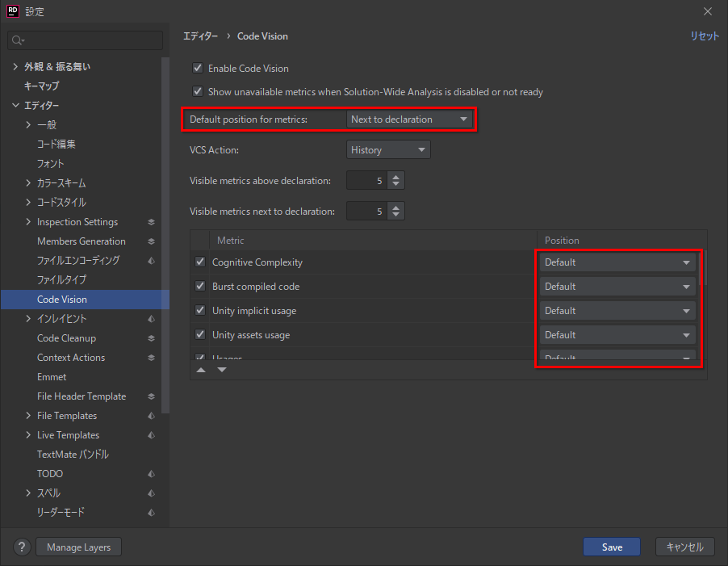Click リセット reset link
728x566 pixels.
pyautogui.click(x=705, y=36)
